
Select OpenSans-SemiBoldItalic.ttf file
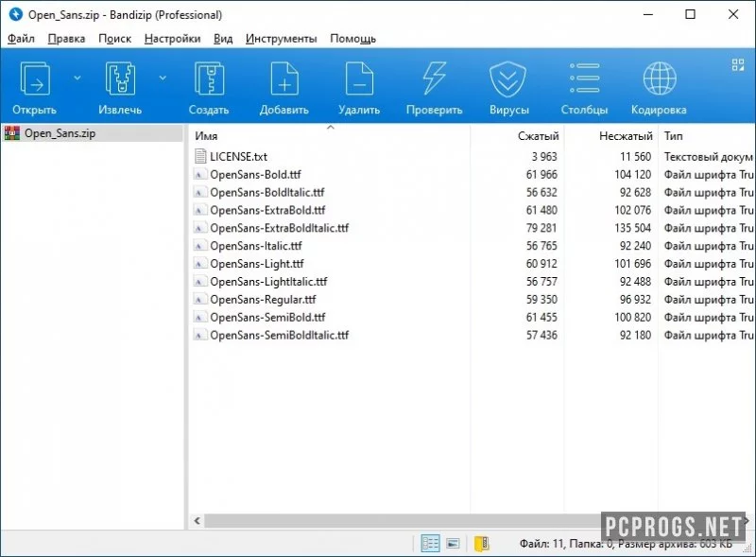click(x=279, y=335)
